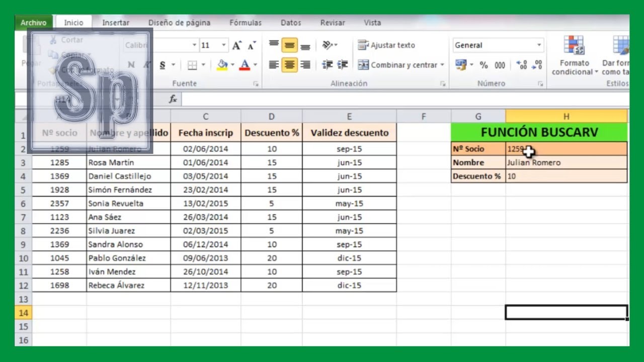644x362 pixels.
Task: Switch to the Revisar tab
Action: [333, 23]
